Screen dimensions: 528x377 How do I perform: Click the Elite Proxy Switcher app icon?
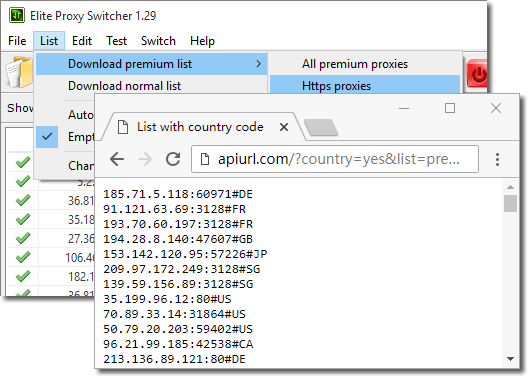pos(16,15)
